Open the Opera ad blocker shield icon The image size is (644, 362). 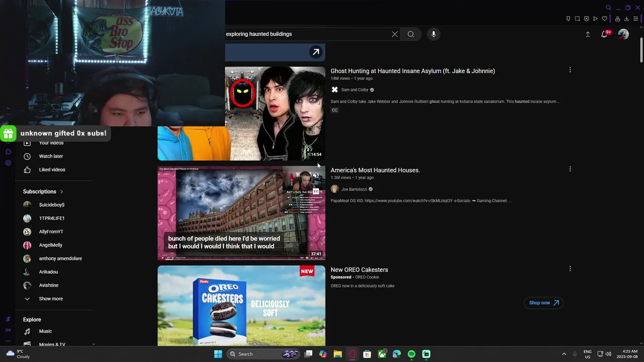click(586, 19)
